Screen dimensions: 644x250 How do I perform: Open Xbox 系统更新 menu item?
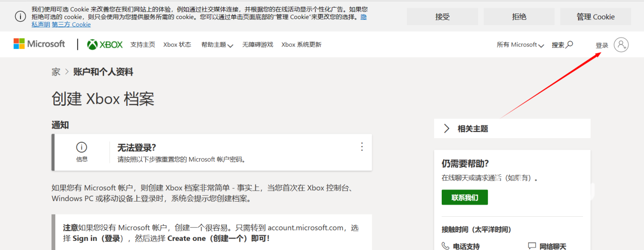tap(301, 45)
